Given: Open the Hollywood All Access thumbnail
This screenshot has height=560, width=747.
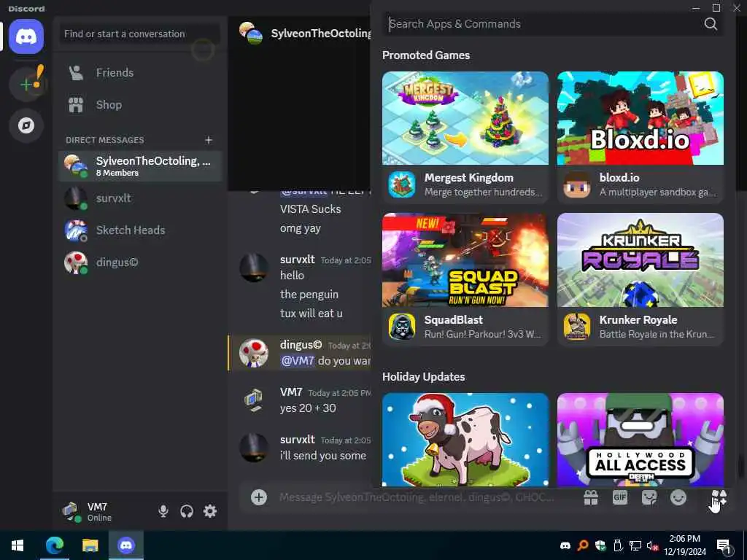Looking at the screenshot, I should [x=640, y=440].
